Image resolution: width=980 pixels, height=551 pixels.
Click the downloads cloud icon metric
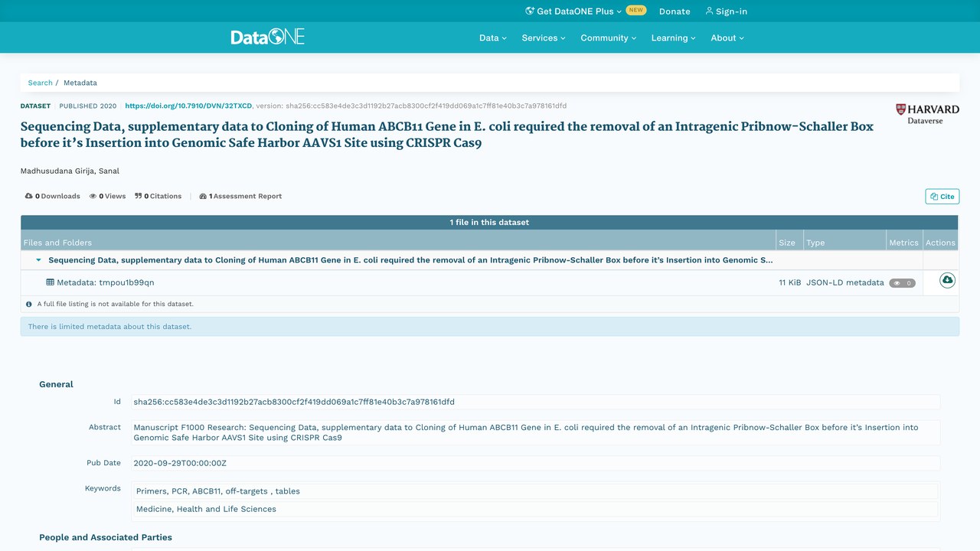pos(29,196)
